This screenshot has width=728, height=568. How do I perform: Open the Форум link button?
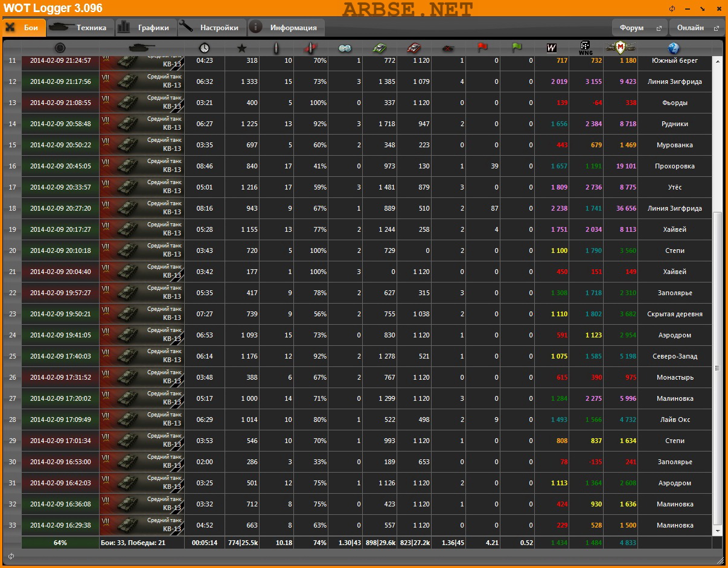click(640, 28)
